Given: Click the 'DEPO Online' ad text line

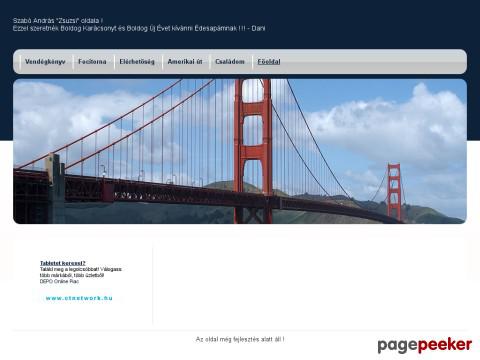Looking at the screenshot, I should (59, 281).
